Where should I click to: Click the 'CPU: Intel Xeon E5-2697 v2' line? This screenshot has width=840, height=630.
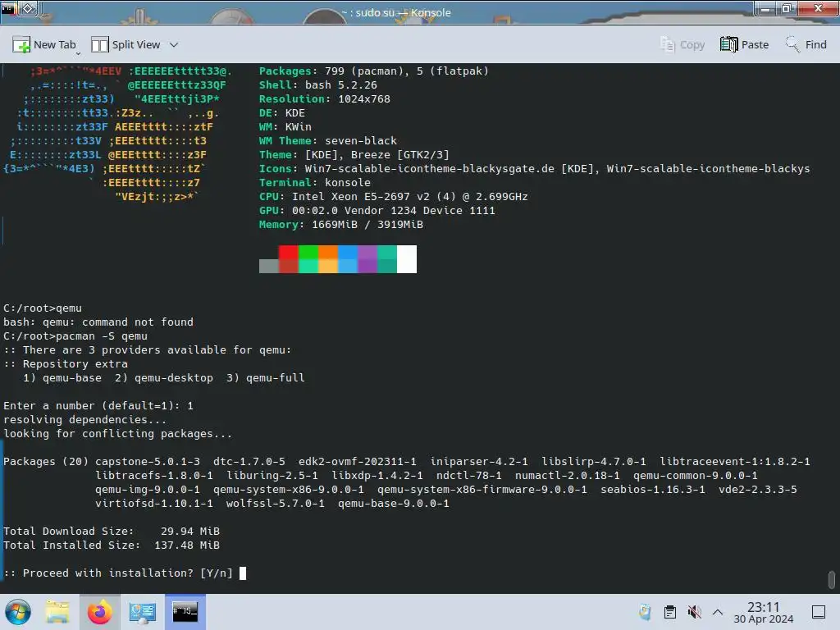click(394, 197)
